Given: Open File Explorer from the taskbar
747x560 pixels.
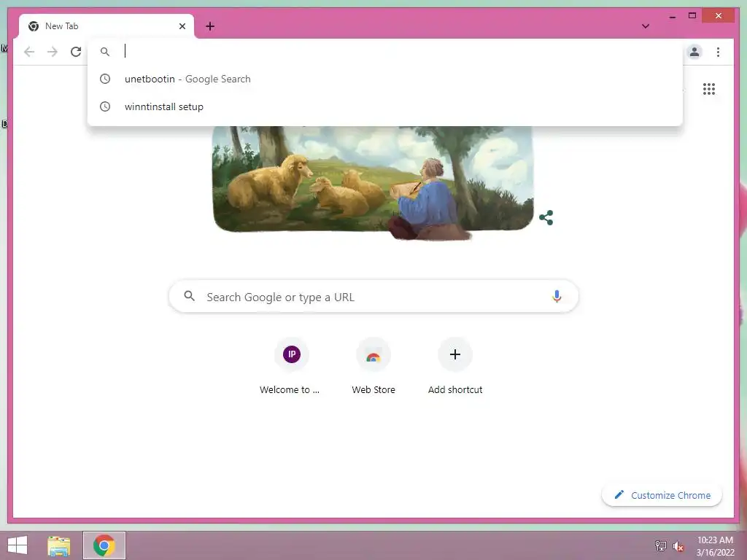Looking at the screenshot, I should point(59,545).
